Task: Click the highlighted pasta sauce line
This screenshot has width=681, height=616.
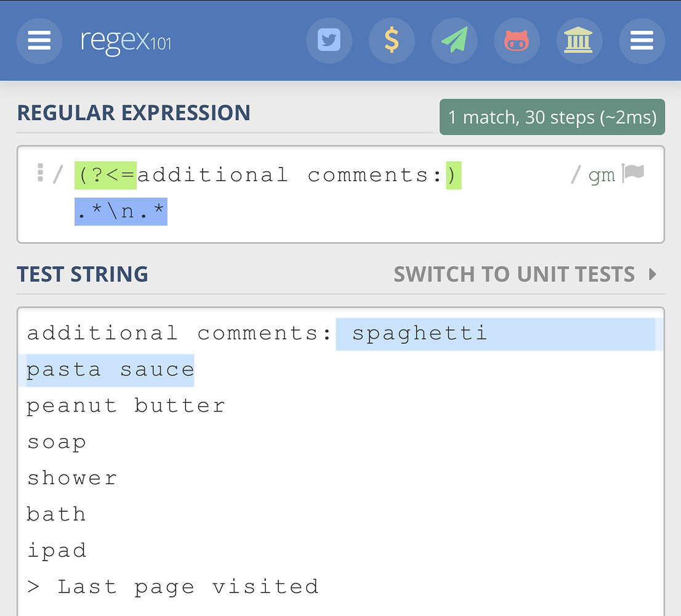Action: tap(109, 369)
